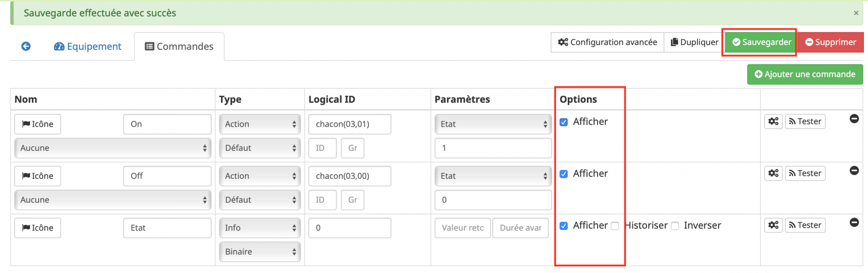Click the Sauvegarder button

(x=761, y=42)
